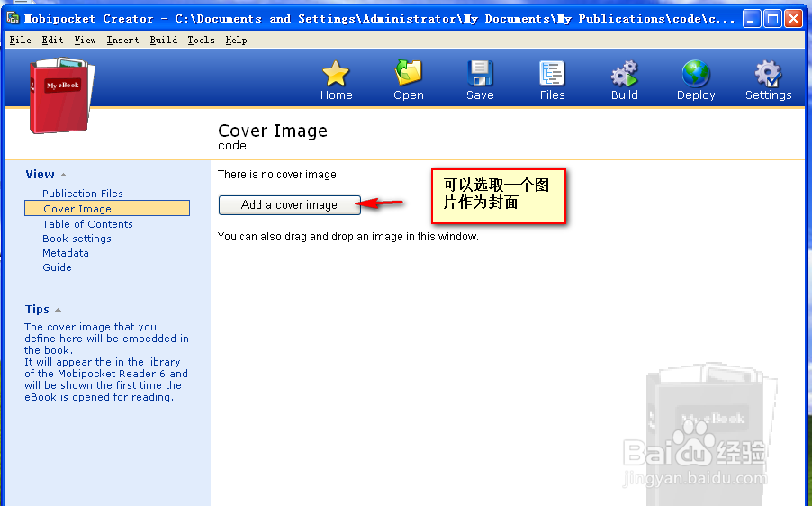This screenshot has height=506, width=812.
Task: Open the Insert menu
Action: (x=122, y=40)
